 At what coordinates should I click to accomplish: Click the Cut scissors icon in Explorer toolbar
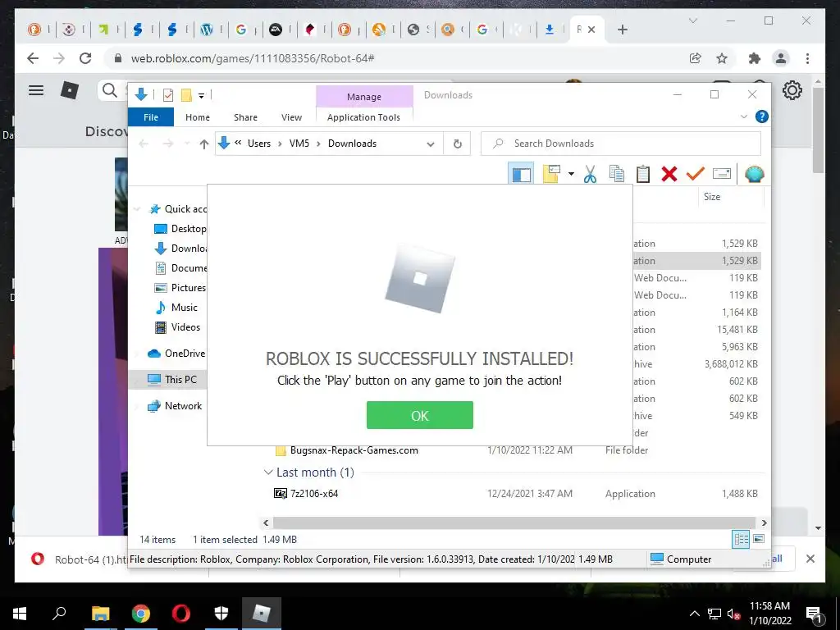click(590, 174)
